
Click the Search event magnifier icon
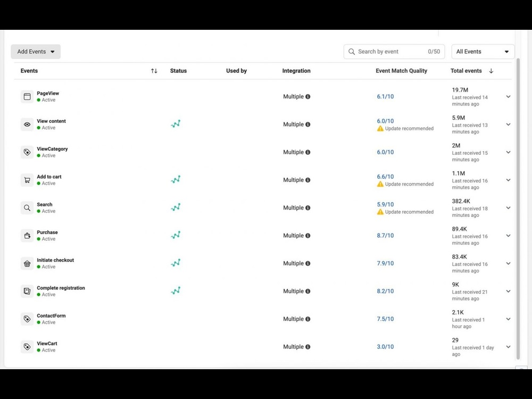[27, 208]
